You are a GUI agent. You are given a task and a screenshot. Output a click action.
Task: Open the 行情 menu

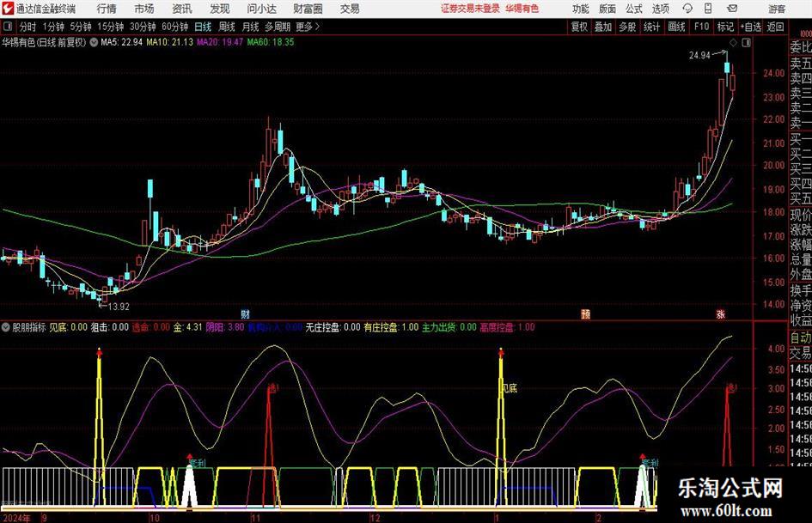point(107,9)
